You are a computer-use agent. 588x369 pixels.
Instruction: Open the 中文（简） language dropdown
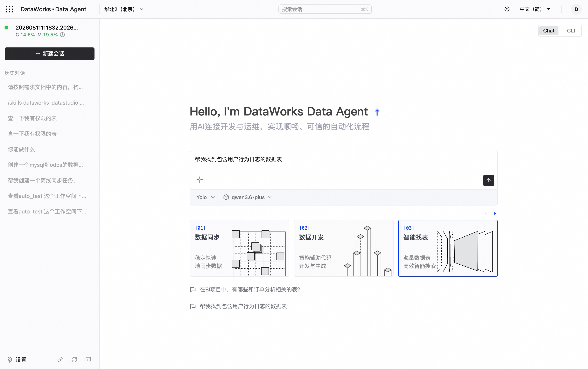[x=535, y=9]
